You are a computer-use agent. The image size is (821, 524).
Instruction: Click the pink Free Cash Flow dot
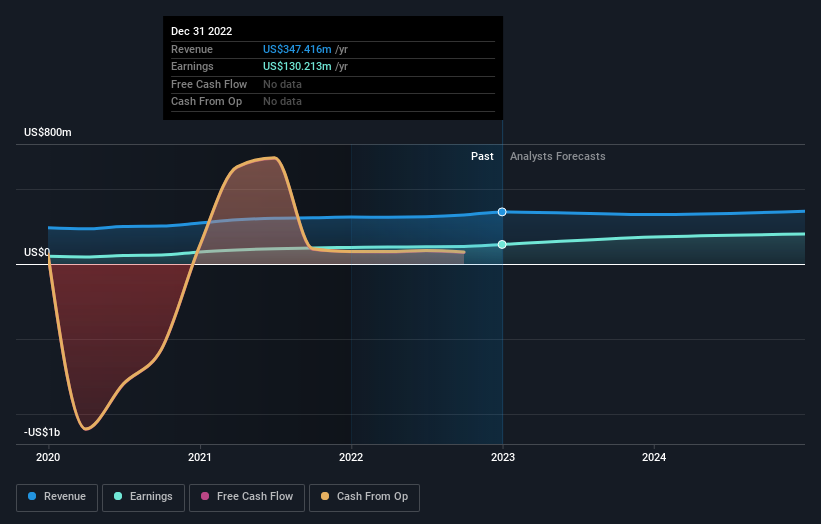click(x=205, y=496)
